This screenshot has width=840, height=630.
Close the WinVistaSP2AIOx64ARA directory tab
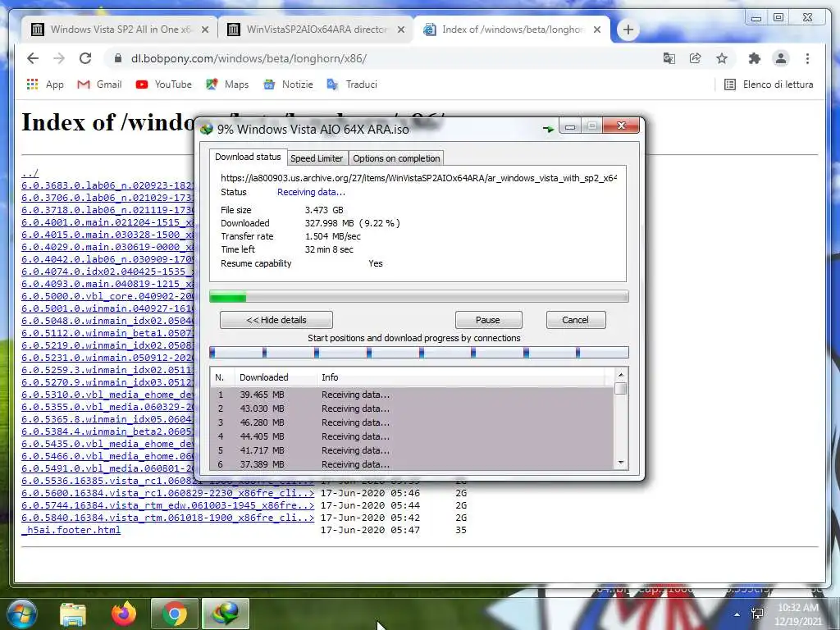click(400, 30)
